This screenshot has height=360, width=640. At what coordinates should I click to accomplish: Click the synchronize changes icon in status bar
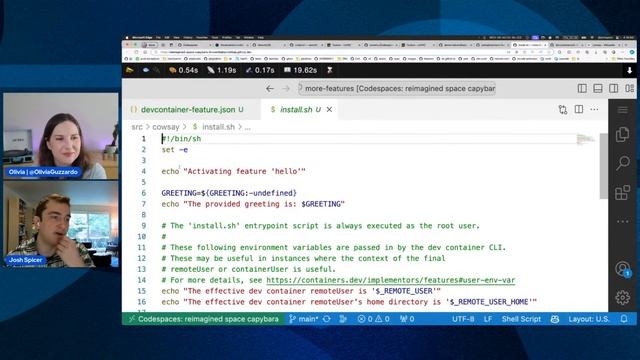pyautogui.click(x=327, y=319)
